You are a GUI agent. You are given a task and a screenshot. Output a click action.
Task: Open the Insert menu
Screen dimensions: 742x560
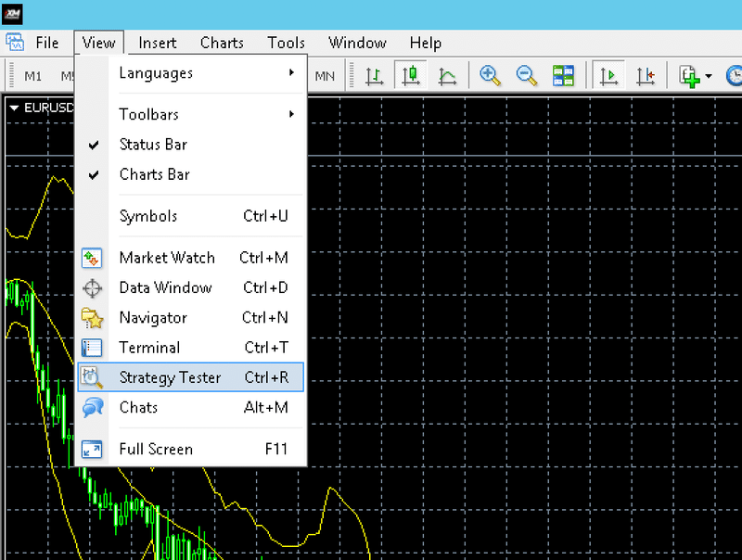[x=157, y=43]
